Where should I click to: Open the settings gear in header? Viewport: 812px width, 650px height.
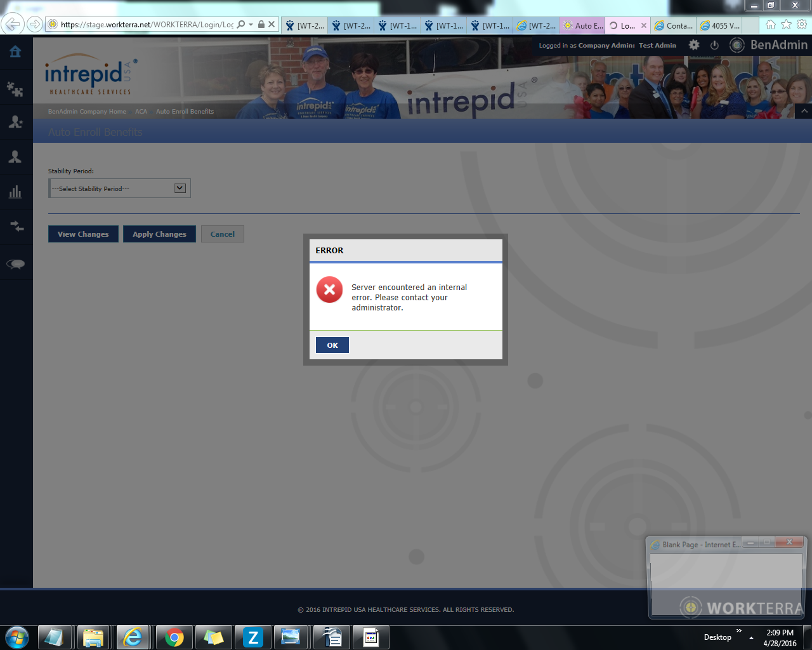694,45
